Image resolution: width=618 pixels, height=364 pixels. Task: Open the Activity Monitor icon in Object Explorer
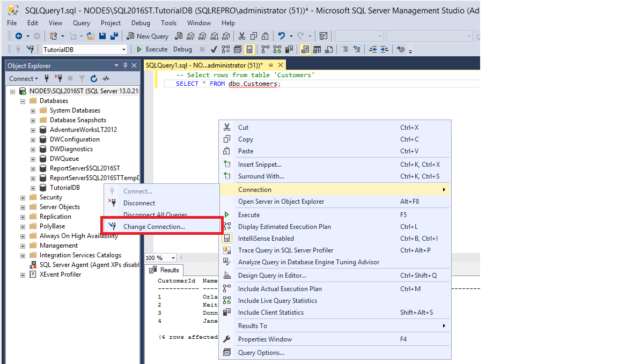pyautogui.click(x=106, y=78)
